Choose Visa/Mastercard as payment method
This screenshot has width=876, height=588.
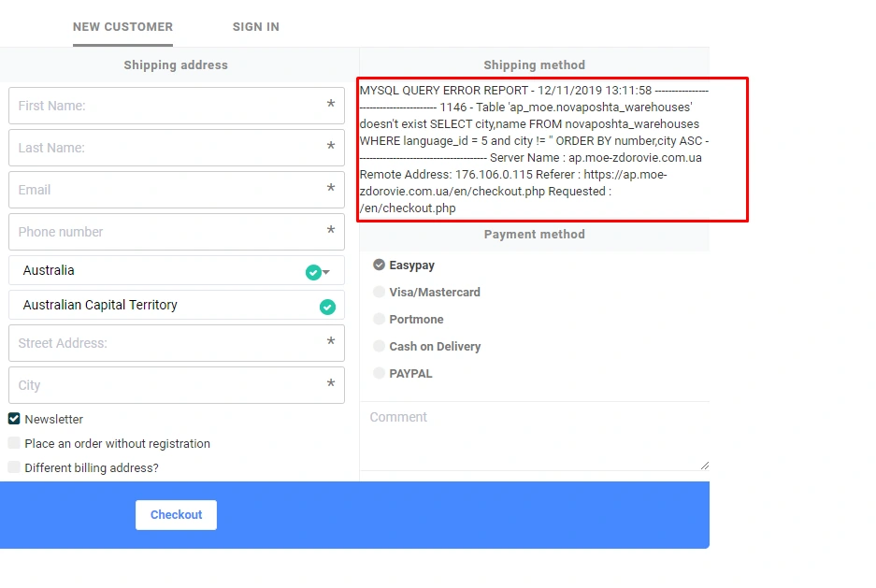pyautogui.click(x=380, y=292)
